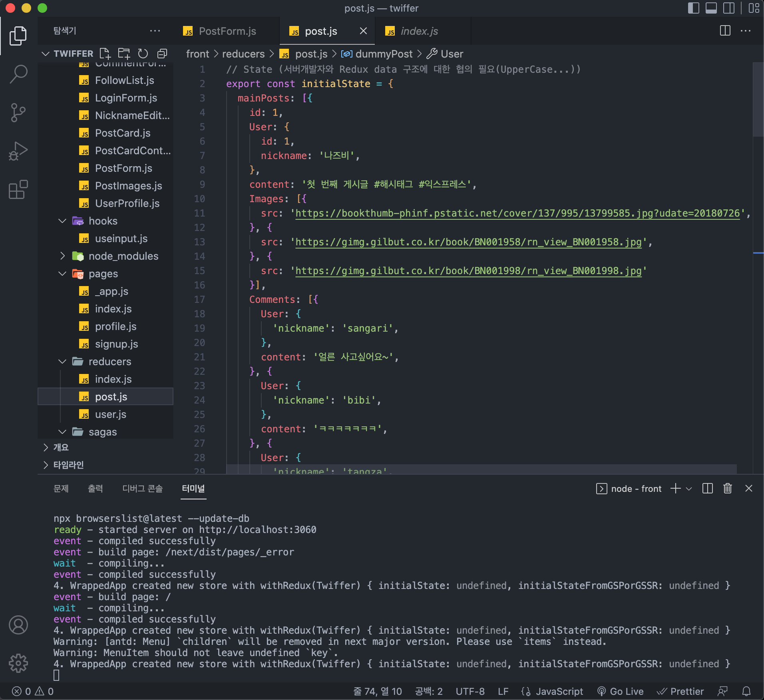Refresh the TWIFFER explorer tree
Screen dimensions: 764x700
pos(143,54)
